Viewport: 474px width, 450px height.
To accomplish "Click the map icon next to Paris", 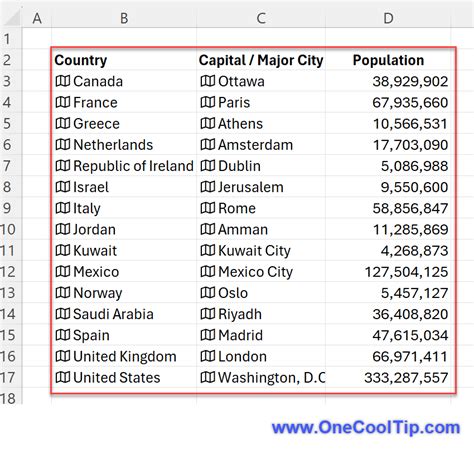I will click(x=208, y=102).
